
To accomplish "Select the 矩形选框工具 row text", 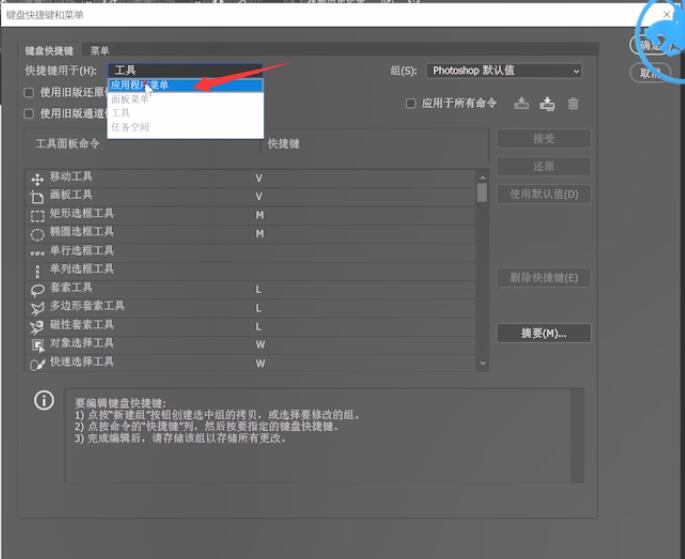I will click(x=82, y=214).
